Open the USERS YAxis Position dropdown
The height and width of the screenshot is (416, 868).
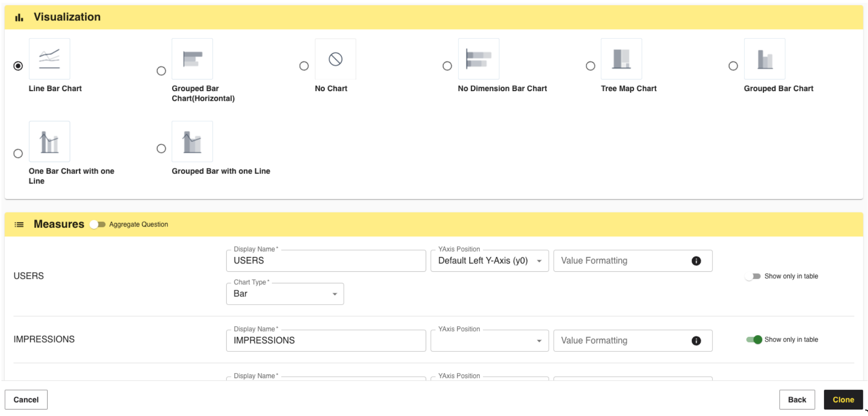click(x=490, y=261)
